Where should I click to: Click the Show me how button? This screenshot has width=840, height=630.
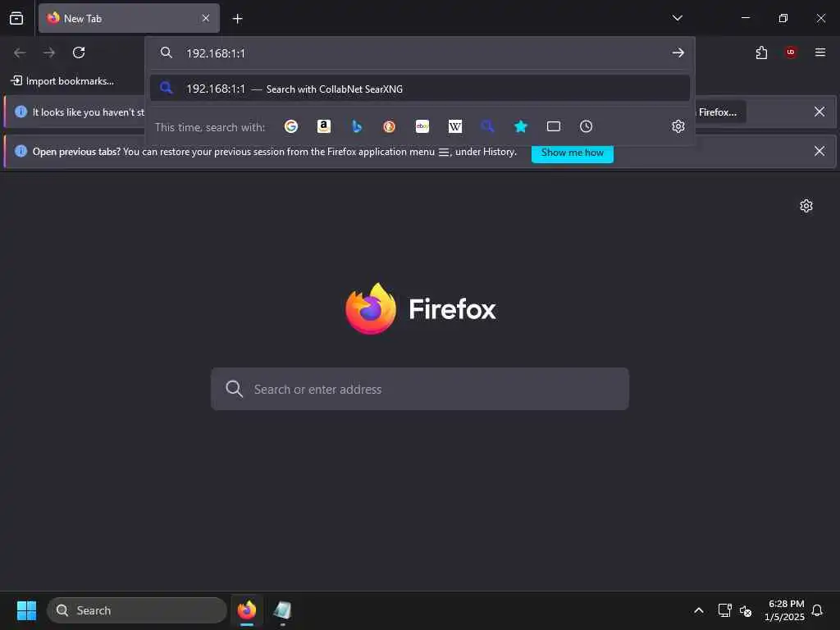572,153
